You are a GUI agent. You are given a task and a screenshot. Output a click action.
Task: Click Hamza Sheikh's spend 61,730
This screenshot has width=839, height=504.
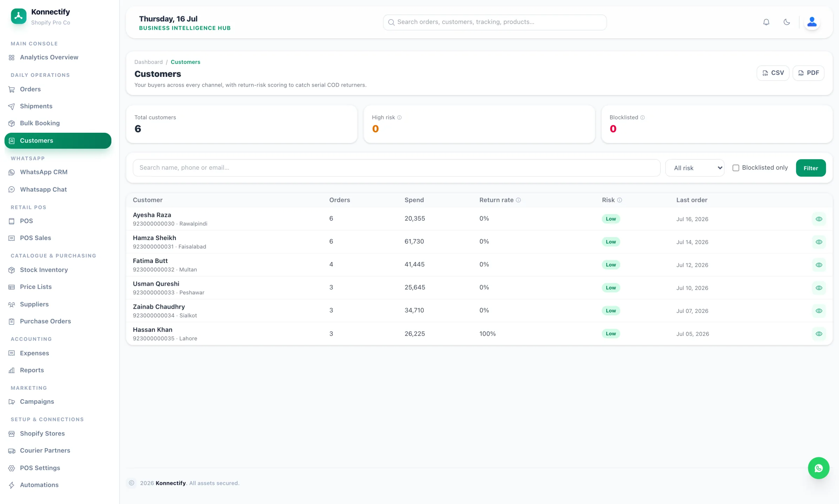coord(414,242)
